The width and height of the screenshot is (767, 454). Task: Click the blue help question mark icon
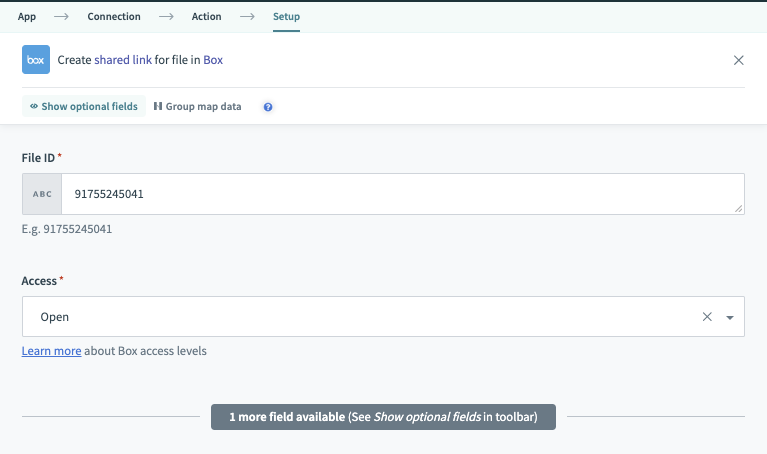pos(268,107)
